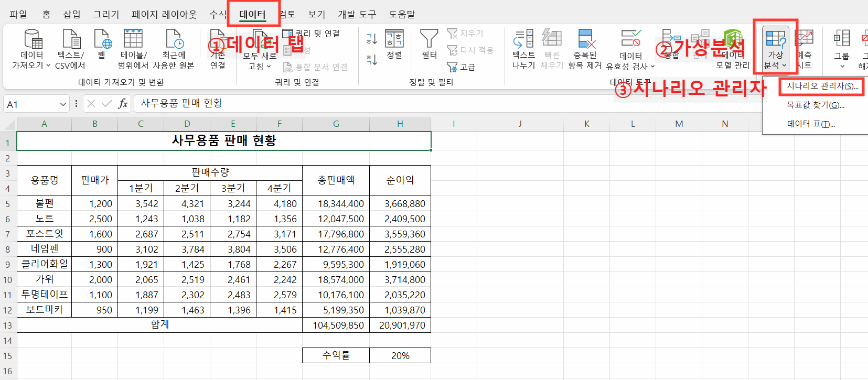Click the 합계 merged cell
This screenshot has height=380, width=868.
[x=159, y=325]
